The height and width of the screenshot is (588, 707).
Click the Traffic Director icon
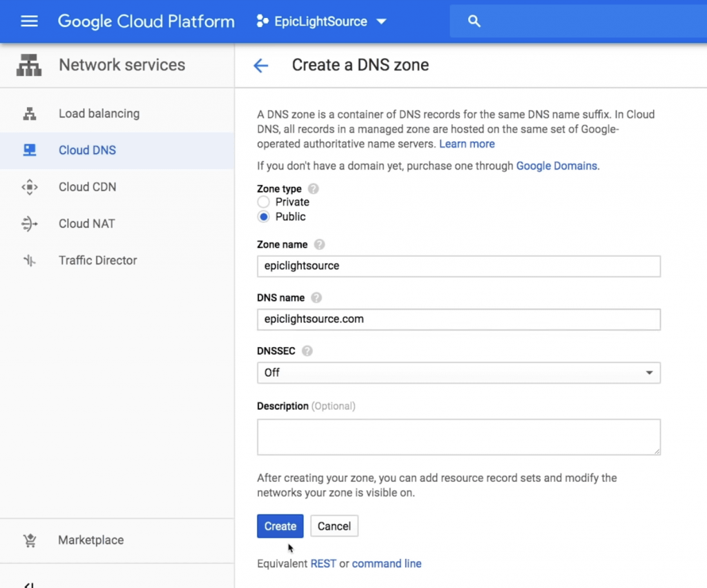[x=30, y=260]
